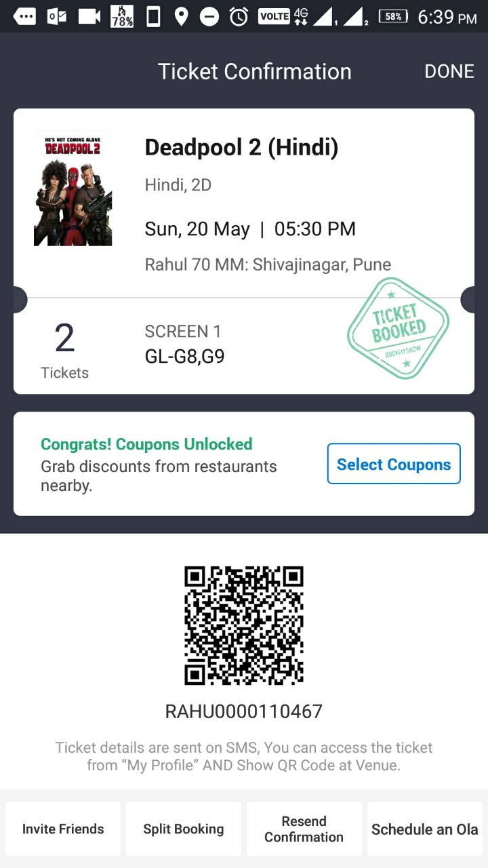The width and height of the screenshot is (488, 868).
Task: Tap the Select Coupons button
Action: (x=394, y=464)
